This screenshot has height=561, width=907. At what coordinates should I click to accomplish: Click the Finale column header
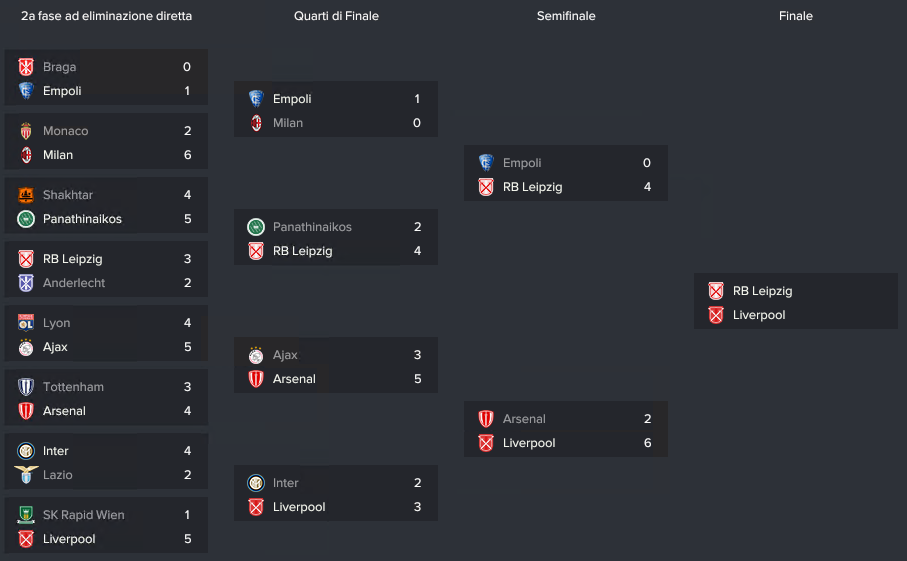point(795,16)
